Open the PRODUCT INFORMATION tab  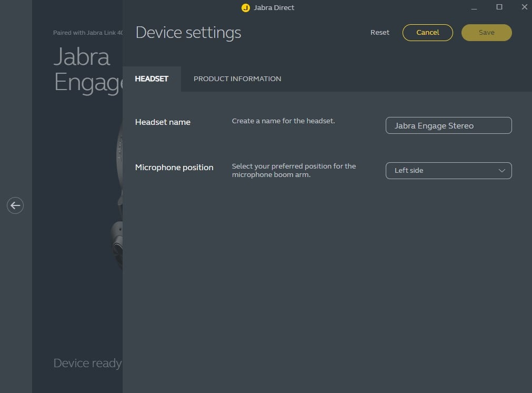pyautogui.click(x=237, y=79)
